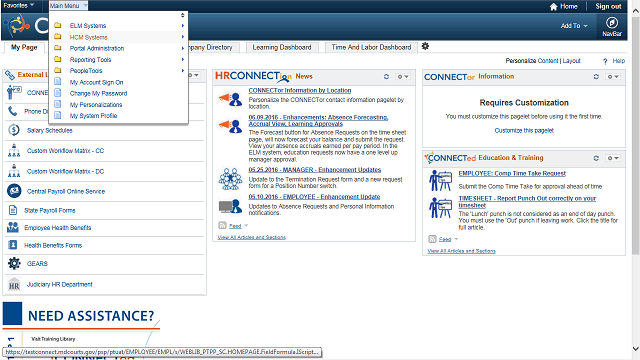
Task: Click the megaphone icon beside CONNECTor Information by Location
Action: click(231, 99)
